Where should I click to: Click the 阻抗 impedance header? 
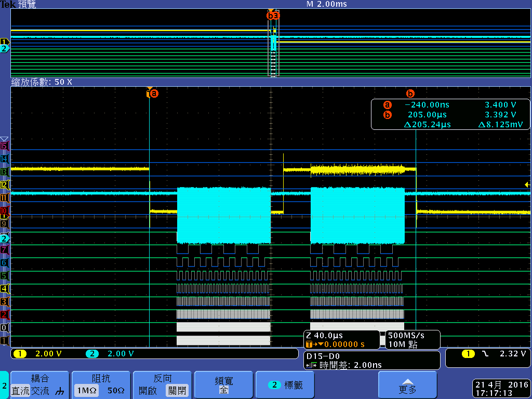[101, 378]
